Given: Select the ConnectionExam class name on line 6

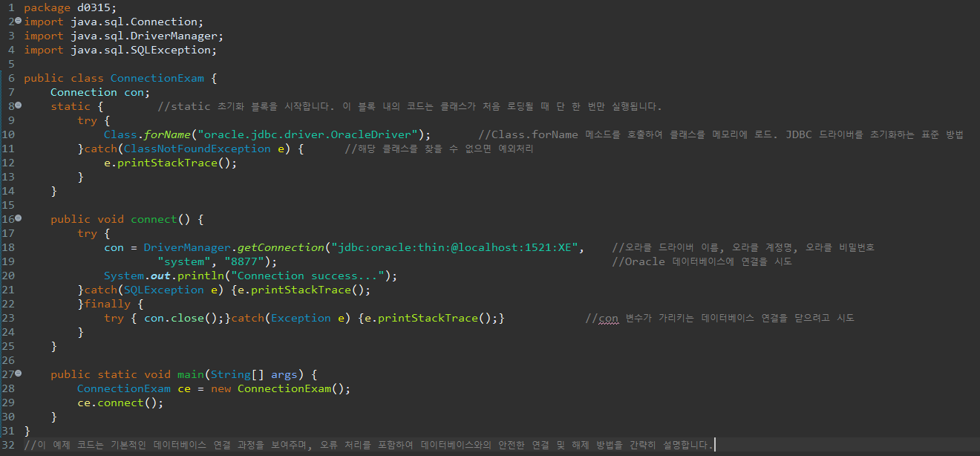Looking at the screenshot, I should click(x=156, y=78).
